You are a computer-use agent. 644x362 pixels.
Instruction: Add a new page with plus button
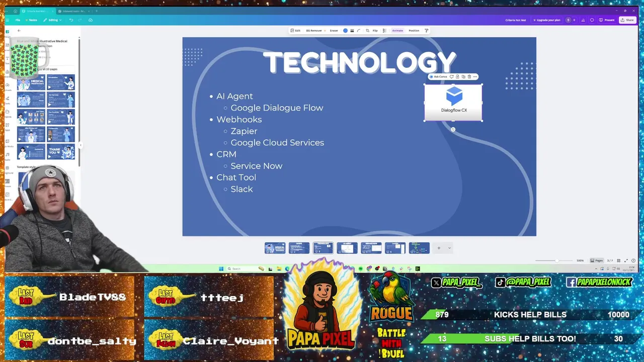(439, 248)
